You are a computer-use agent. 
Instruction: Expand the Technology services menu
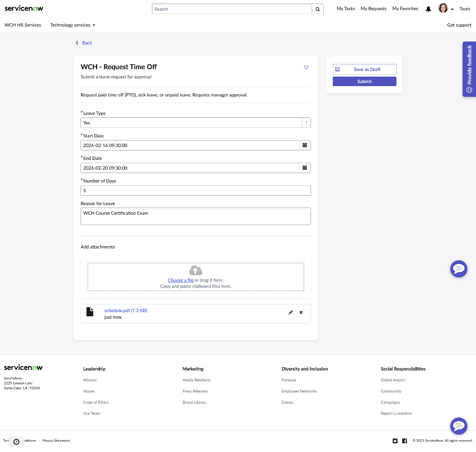[x=73, y=25]
